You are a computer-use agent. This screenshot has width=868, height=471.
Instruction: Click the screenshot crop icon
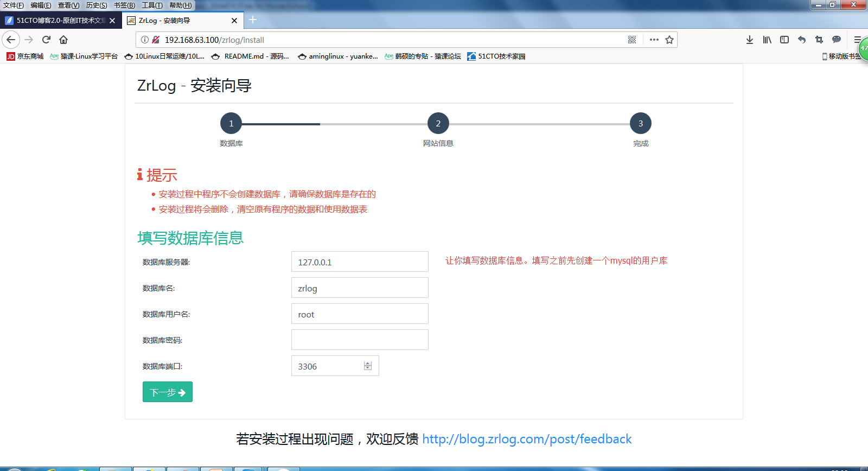click(819, 40)
